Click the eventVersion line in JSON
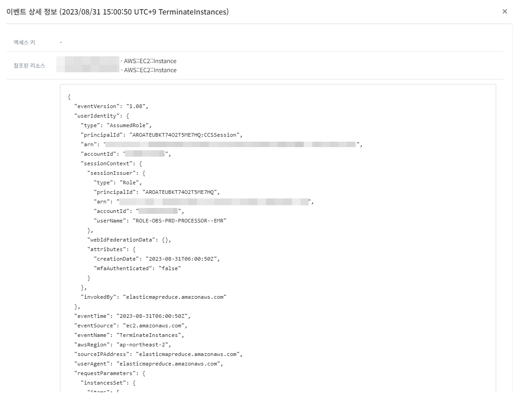The height and width of the screenshot is (420, 513). pyautogui.click(x=111, y=106)
